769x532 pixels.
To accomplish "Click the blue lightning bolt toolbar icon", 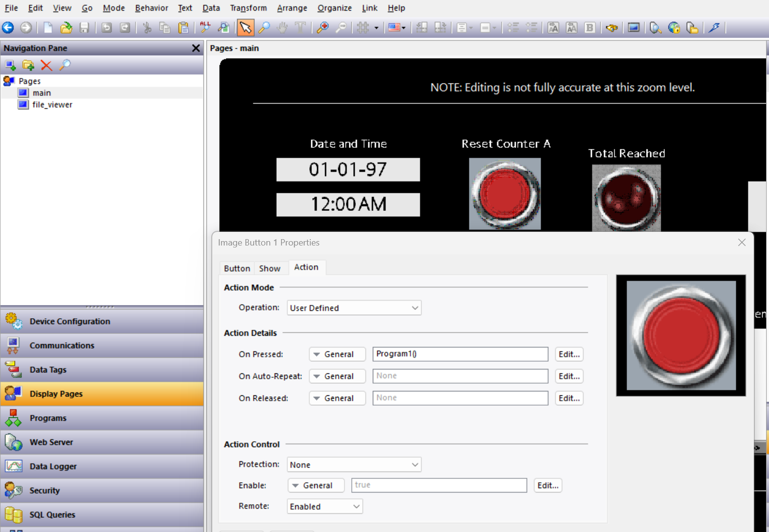I will click(x=714, y=28).
